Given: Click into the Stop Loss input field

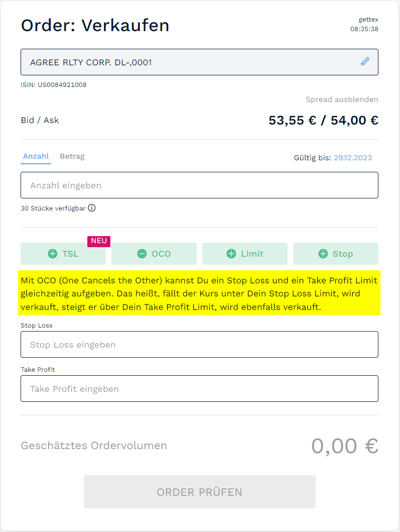Looking at the screenshot, I should [199, 345].
